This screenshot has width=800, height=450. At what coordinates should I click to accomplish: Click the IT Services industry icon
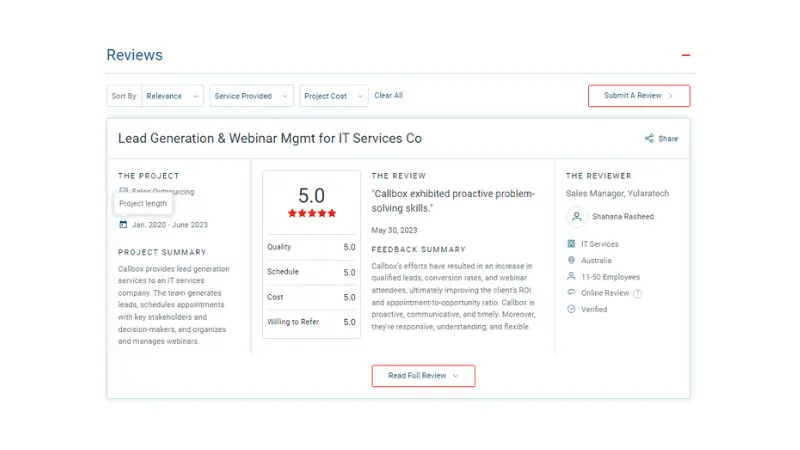(x=571, y=244)
